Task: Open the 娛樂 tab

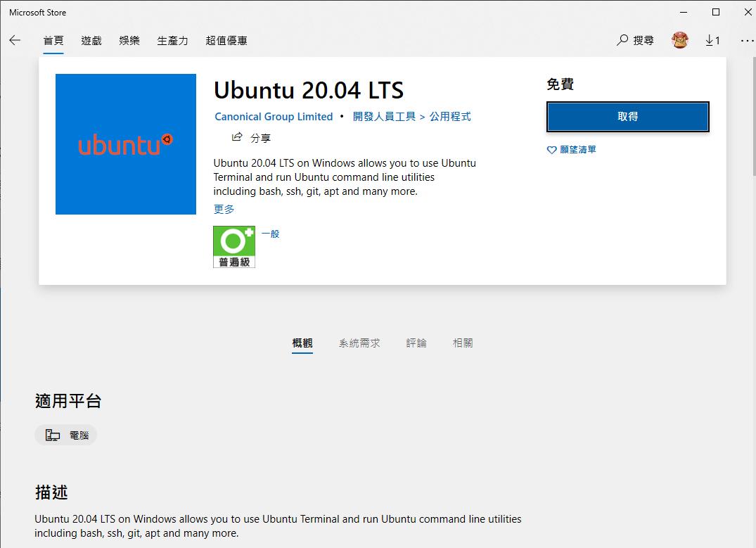Action: pyautogui.click(x=129, y=41)
